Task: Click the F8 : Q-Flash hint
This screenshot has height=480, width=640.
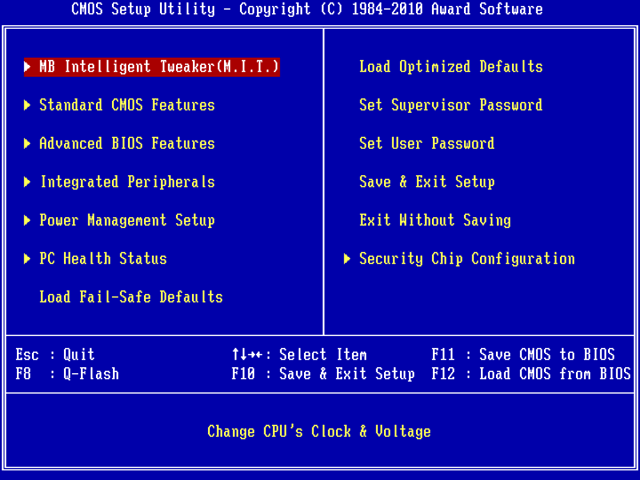Action: point(67,374)
